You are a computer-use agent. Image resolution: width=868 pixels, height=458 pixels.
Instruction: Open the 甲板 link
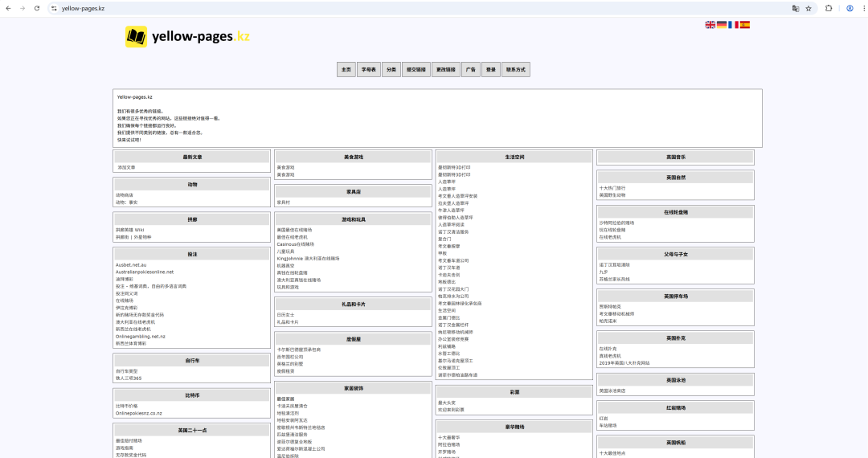coord(442,253)
